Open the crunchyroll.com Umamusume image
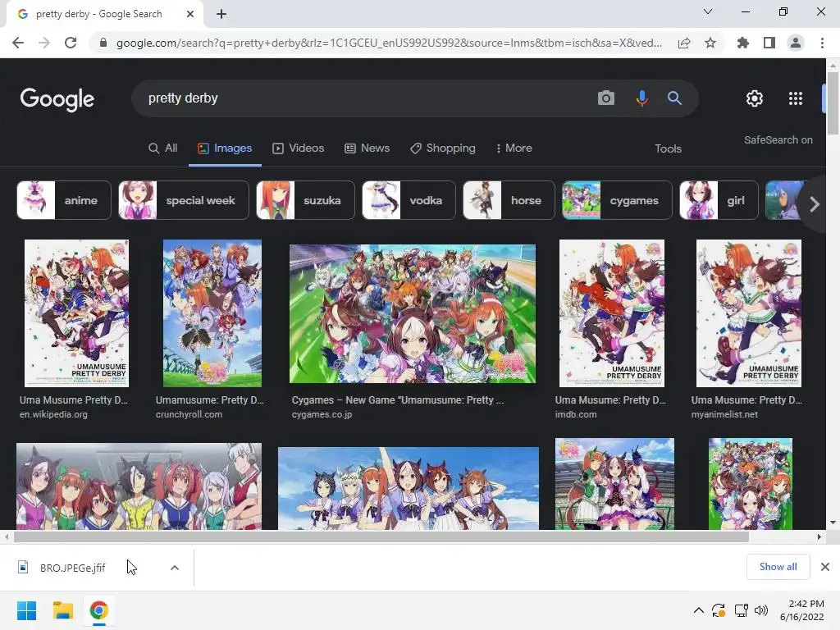The width and height of the screenshot is (840, 630). click(212, 313)
